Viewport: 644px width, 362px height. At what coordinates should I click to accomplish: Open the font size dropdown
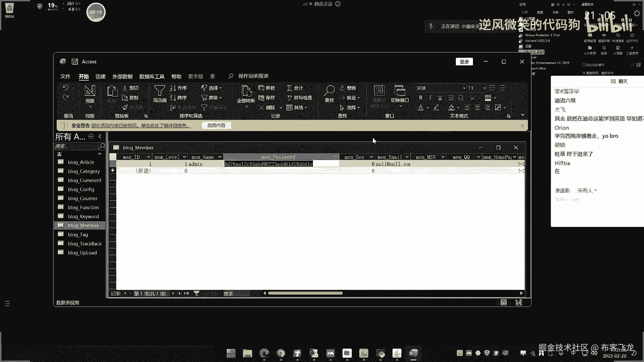tap(485, 88)
